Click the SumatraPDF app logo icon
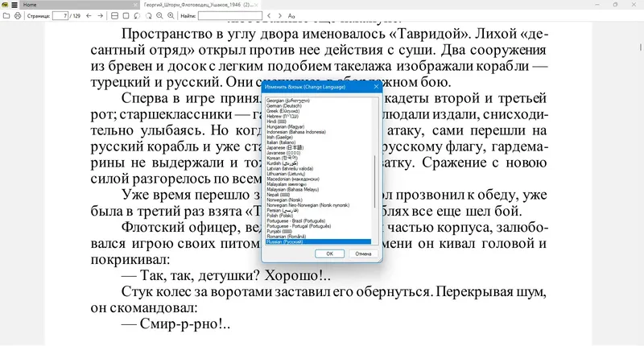Screen dimensions: 644x346 6,5
